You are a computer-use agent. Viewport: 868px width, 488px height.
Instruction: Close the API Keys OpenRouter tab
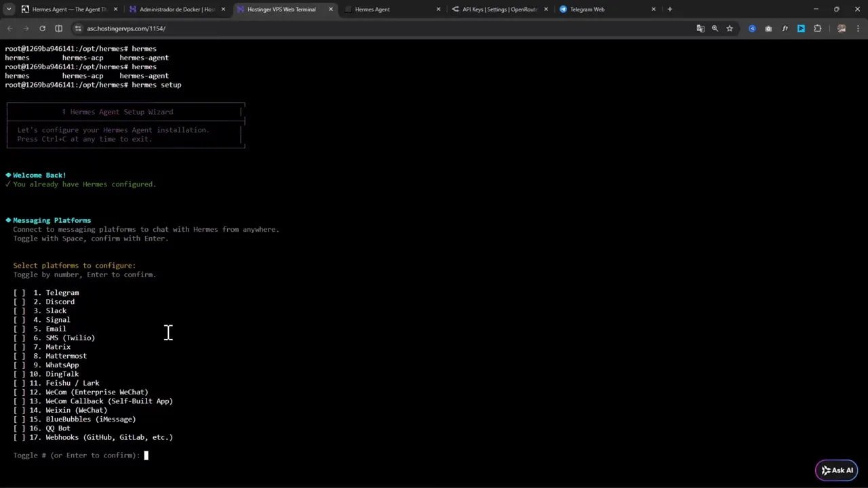pyautogui.click(x=546, y=9)
